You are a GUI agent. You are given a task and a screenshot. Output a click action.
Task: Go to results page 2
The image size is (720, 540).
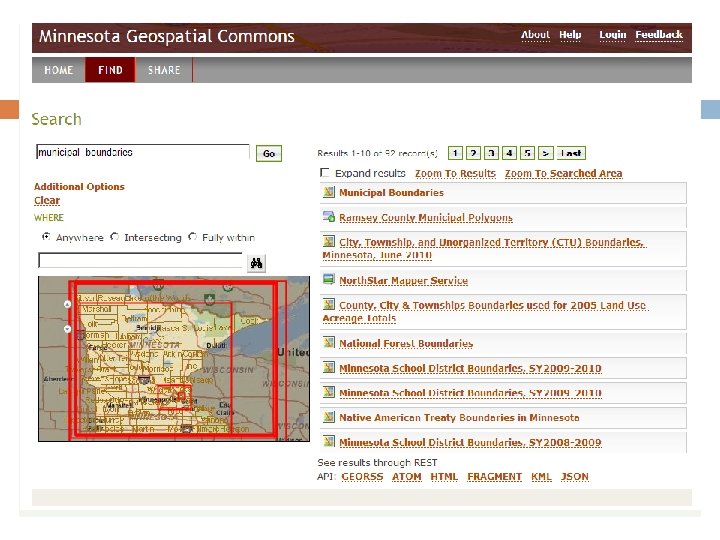point(473,153)
